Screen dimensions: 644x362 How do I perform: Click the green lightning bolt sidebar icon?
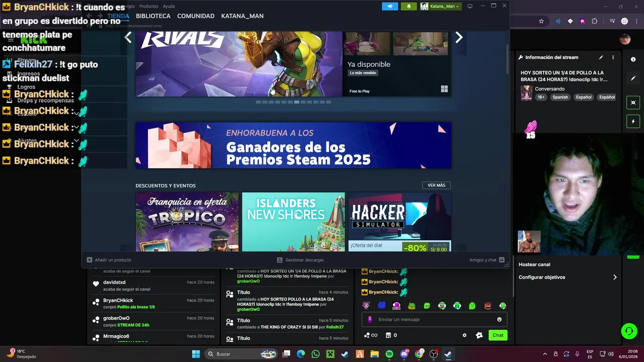[633, 121]
